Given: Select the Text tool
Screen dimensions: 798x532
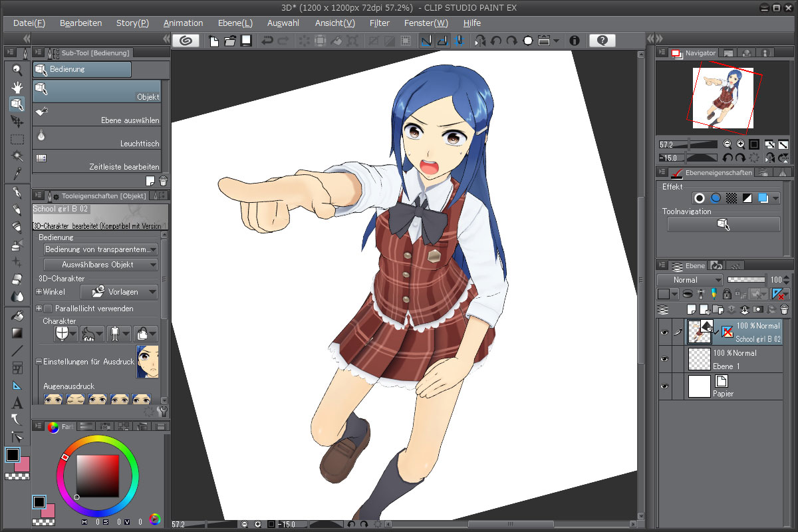Looking at the screenshot, I should [17, 403].
